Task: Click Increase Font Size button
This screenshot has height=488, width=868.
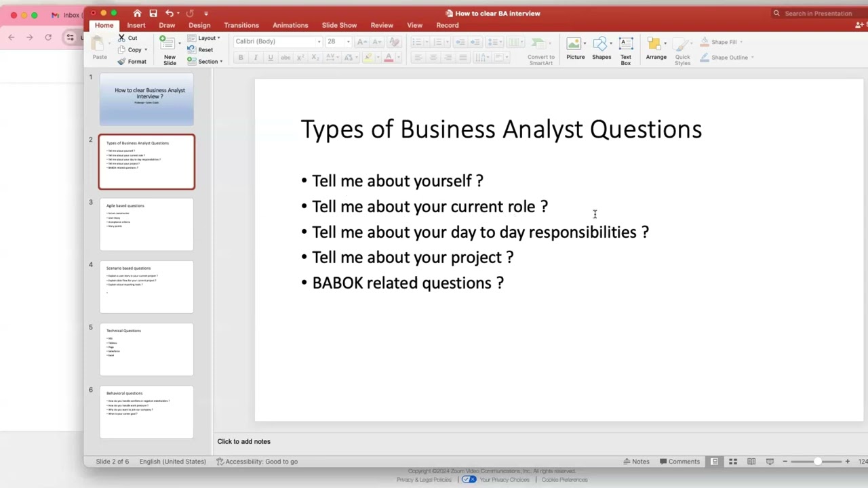Action: point(361,42)
